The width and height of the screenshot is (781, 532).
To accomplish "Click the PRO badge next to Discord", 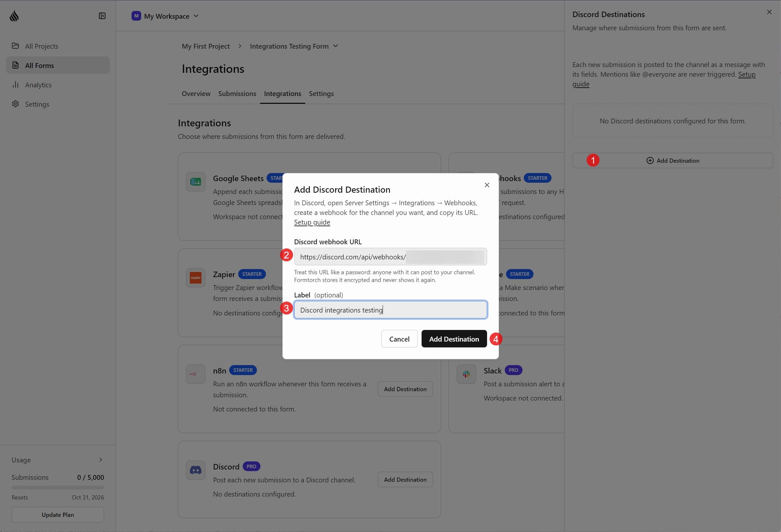I will [x=251, y=466].
